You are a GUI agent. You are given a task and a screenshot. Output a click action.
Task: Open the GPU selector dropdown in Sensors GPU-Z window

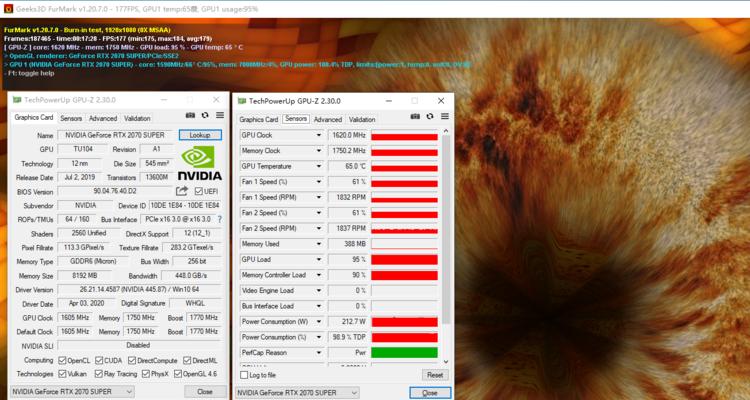[x=297, y=393]
